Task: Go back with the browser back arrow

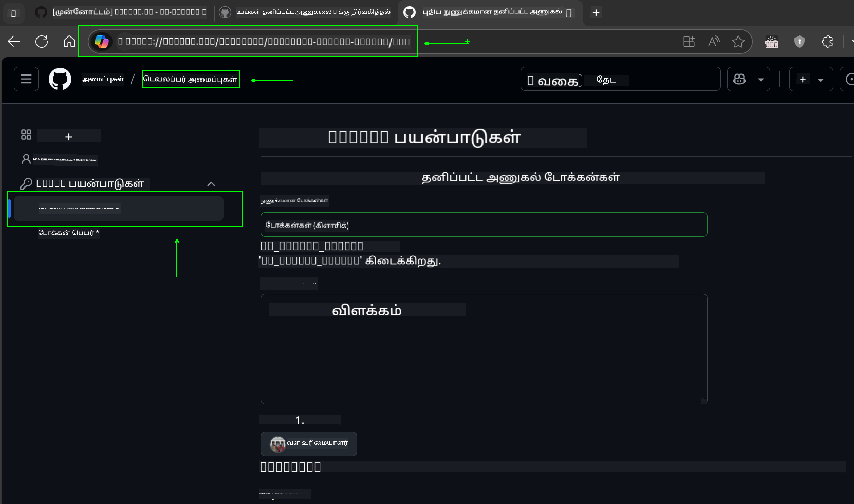Action: 14,42
